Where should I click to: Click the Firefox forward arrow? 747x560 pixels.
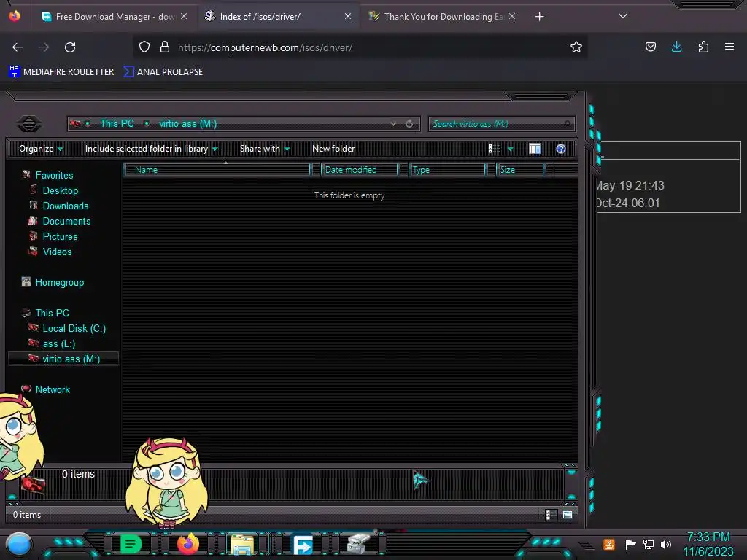pyautogui.click(x=44, y=47)
